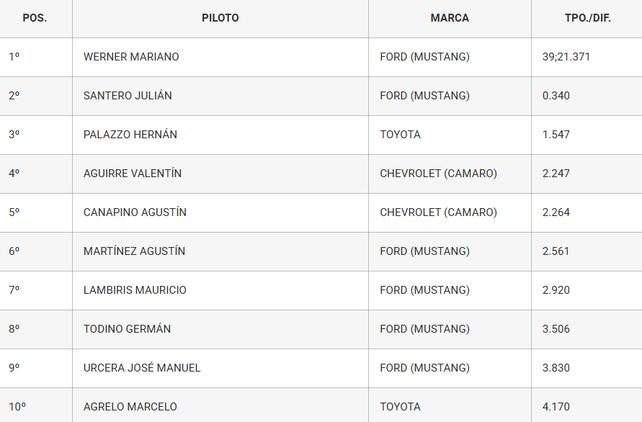Click MARTÍNEZ AGUSTÍN in the table

pyautogui.click(x=134, y=251)
